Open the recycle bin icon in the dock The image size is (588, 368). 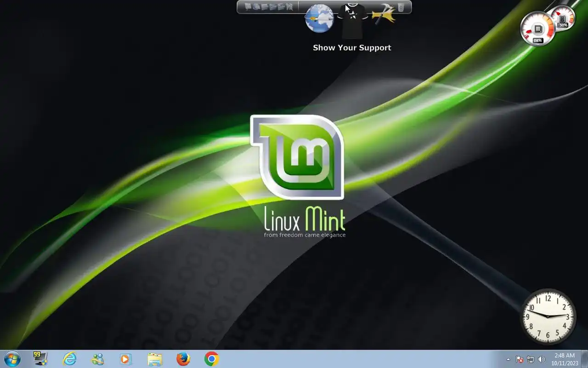[x=401, y=7]
